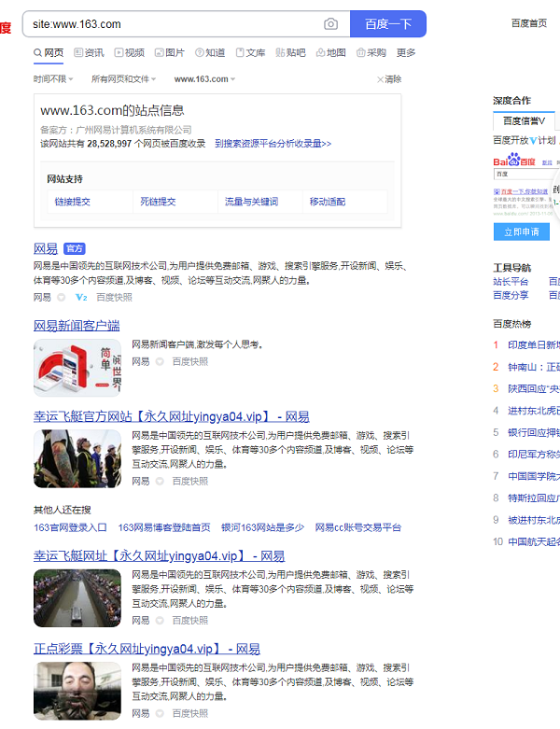Open 百度快照 under the 网易 official result
Screen dimensions: 560x729
pyautogui.click(x=114, y=297)
